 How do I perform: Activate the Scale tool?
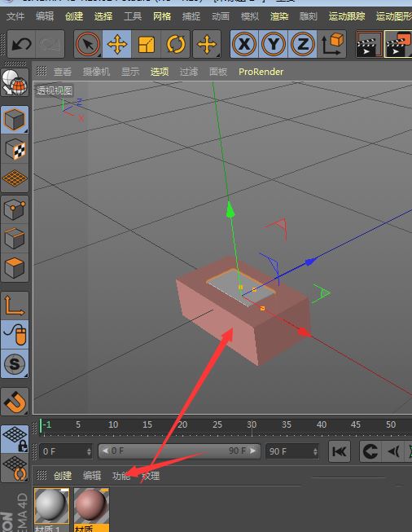coord(146,44)
